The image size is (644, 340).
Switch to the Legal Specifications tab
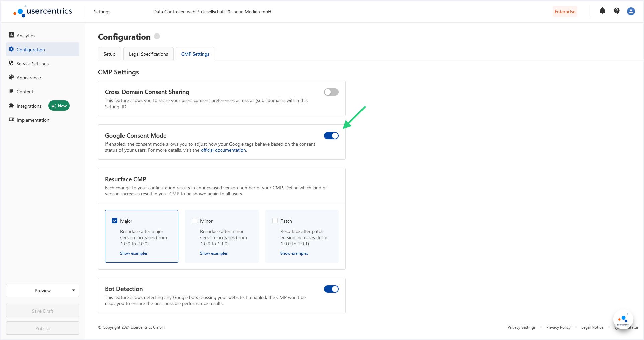click(148, 54)
